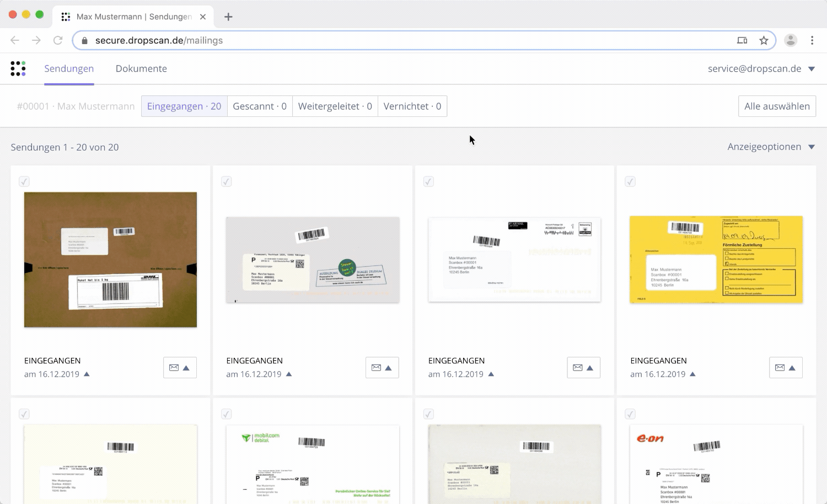
Task: Reload the page with the refresh icon
Action: [x=58, y=40]
